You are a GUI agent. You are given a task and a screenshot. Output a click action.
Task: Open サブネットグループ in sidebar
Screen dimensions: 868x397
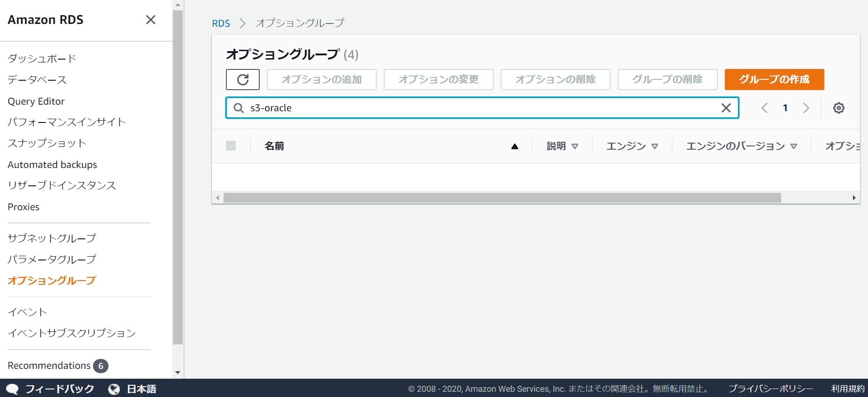pos(52,238)
